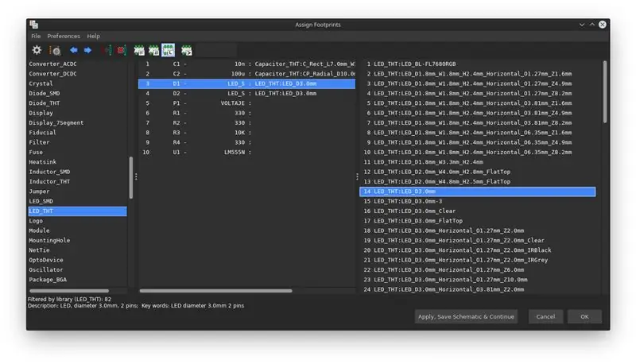Screen dimensions: 636x364
Task: Toggle filter by name pattern icon
Action: tap(187, 50)
